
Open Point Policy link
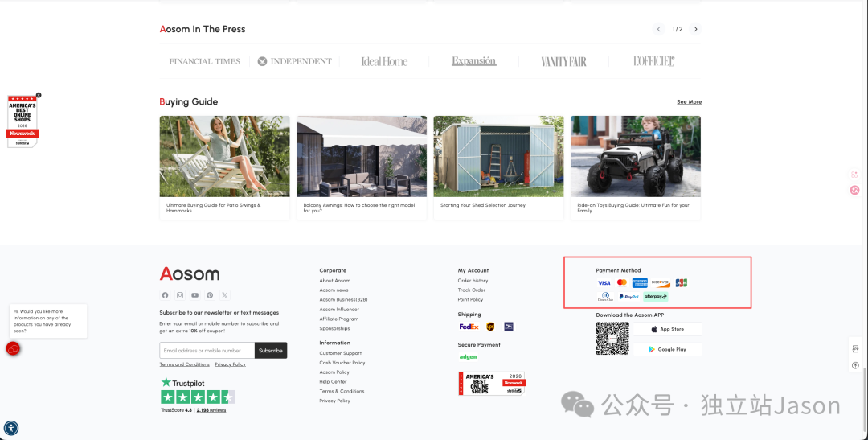click(470, 300)
